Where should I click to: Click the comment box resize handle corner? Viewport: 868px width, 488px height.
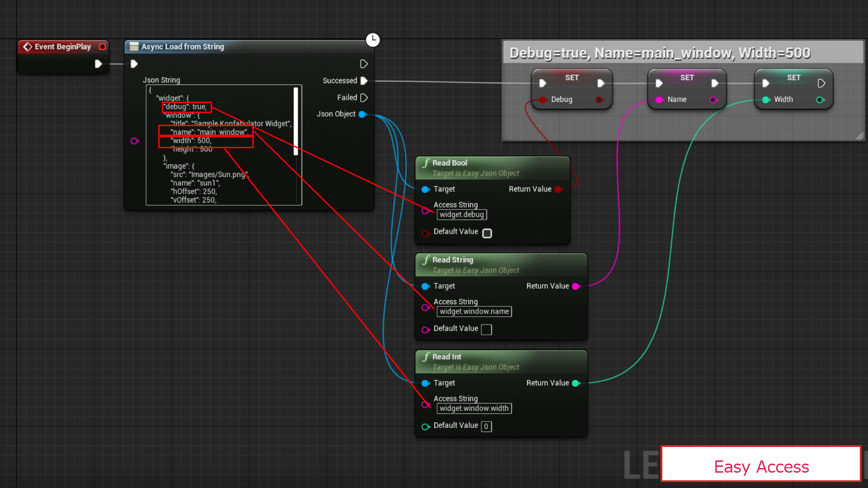pos(859,136)
